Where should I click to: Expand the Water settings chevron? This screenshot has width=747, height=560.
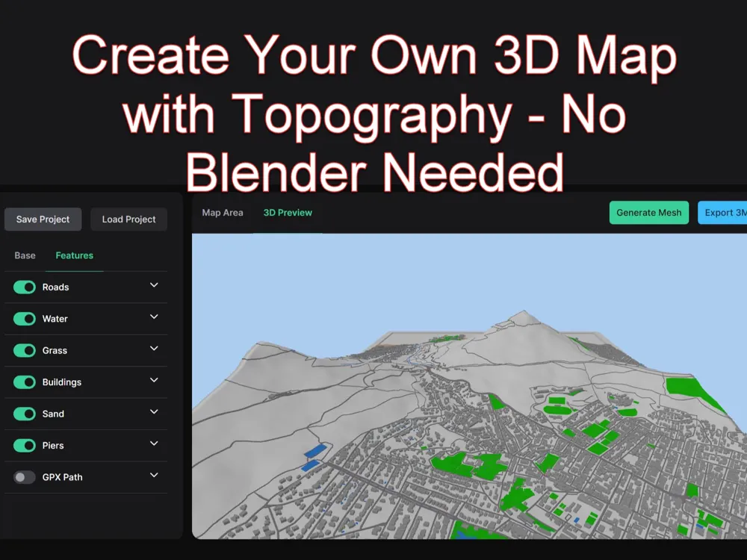(x=153, y=317)
